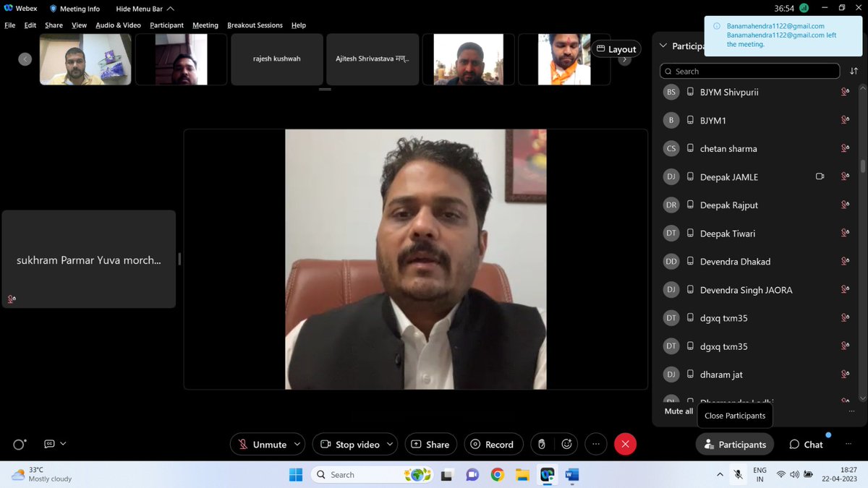Click Mute all button
Image resolution: width=868 pixels, height=488 pixels.
tap(678, 411)
